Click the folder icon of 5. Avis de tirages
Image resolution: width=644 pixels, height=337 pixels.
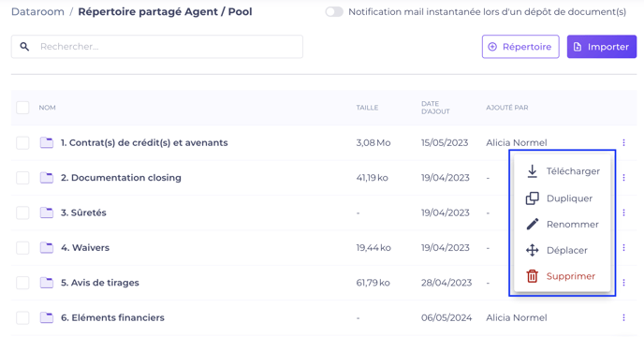click(x=47, y=283)
